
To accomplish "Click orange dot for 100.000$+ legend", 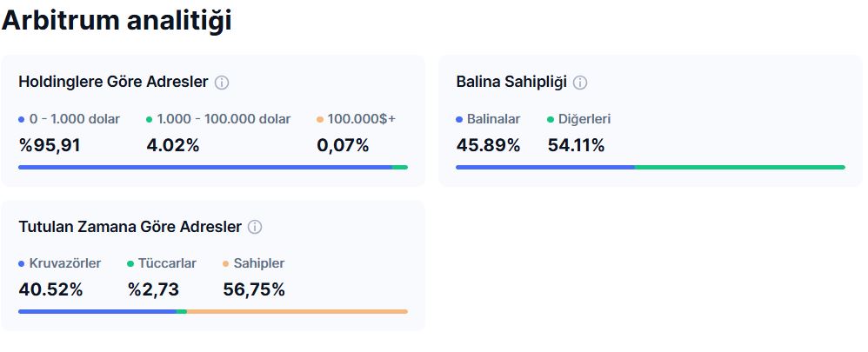I will pyautogui.click(x=319, y=120).
